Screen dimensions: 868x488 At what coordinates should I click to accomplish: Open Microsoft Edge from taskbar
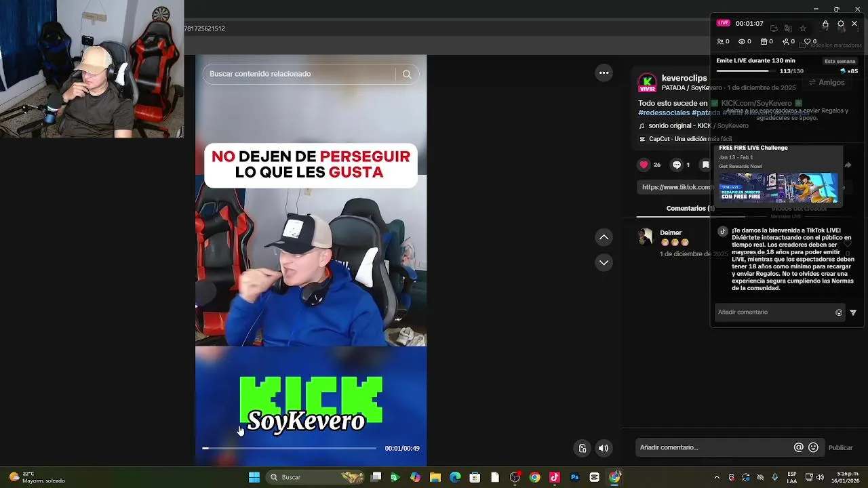click(x=455, y=477)
